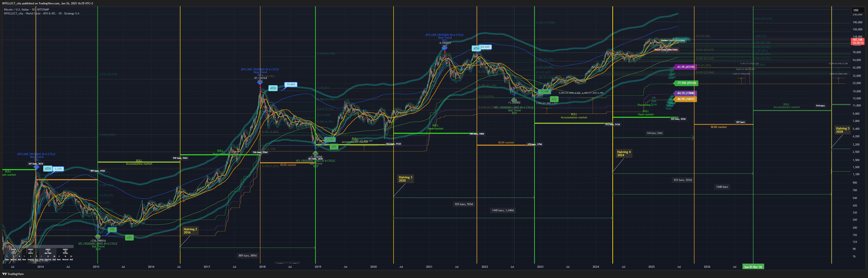Screen dimensions: 868x278
Task: Click the TradingView logo at bottom left
Action: (13, 274)
